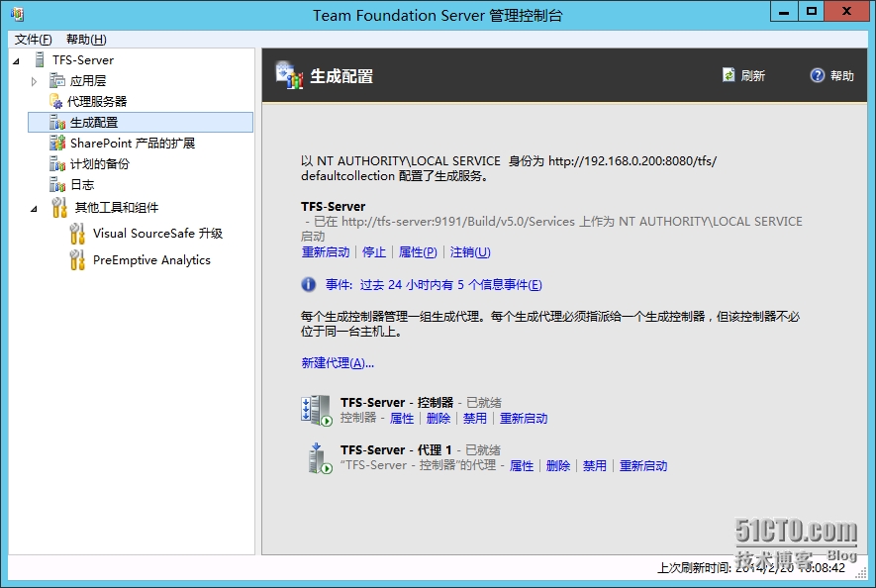Click the 生成配置 header icon

coord(289,75)
